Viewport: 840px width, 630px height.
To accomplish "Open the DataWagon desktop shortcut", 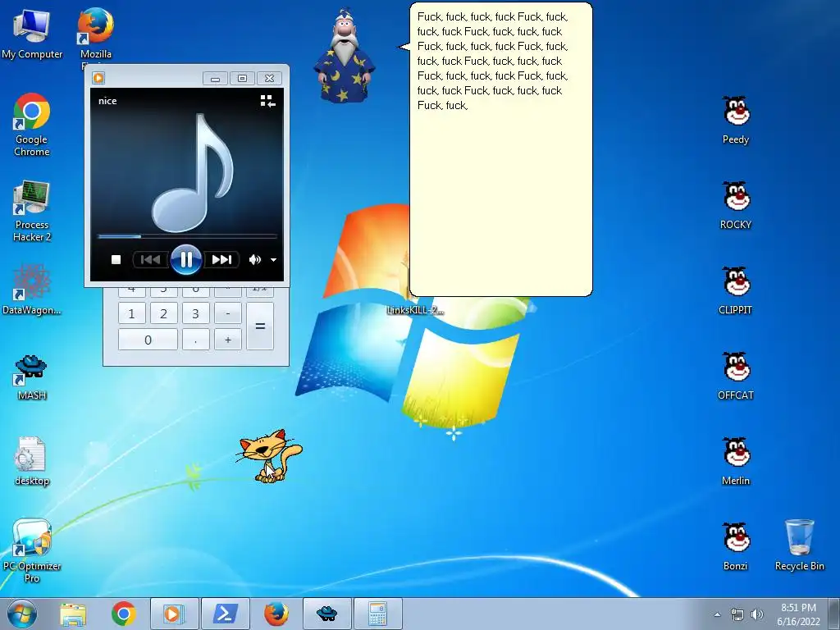I will [x=32, y=290].
